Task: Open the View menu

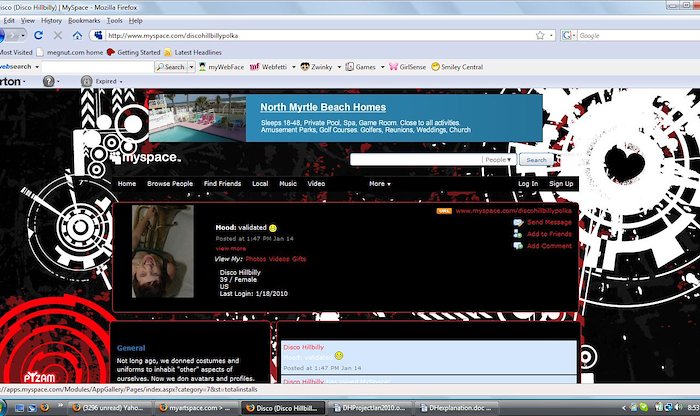Action: coord(28,21)
